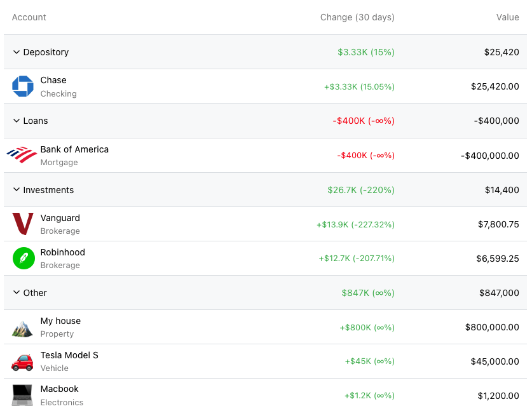
Task: Collapse the Loans section
Action: (16, 121)
